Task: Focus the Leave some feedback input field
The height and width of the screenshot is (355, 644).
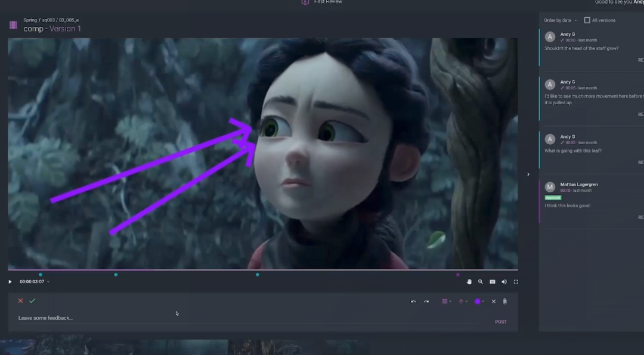Action: point(249,318)
